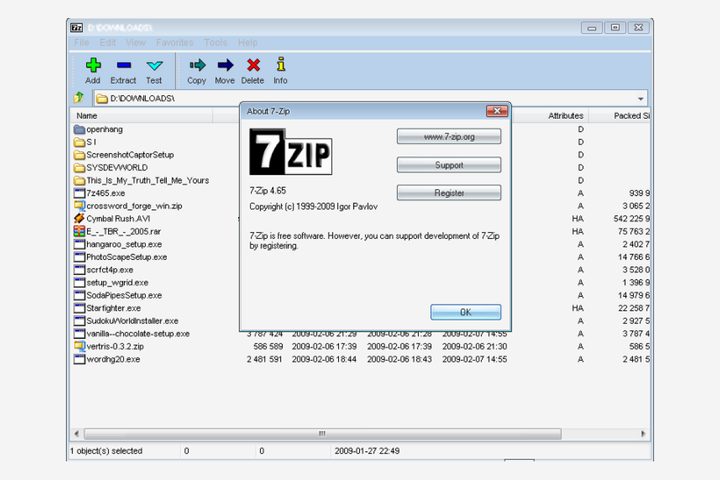The width and height of the screenshot is (720, 480).
Task: Open the Favorites menu
Action: click(x=175, y=43)
